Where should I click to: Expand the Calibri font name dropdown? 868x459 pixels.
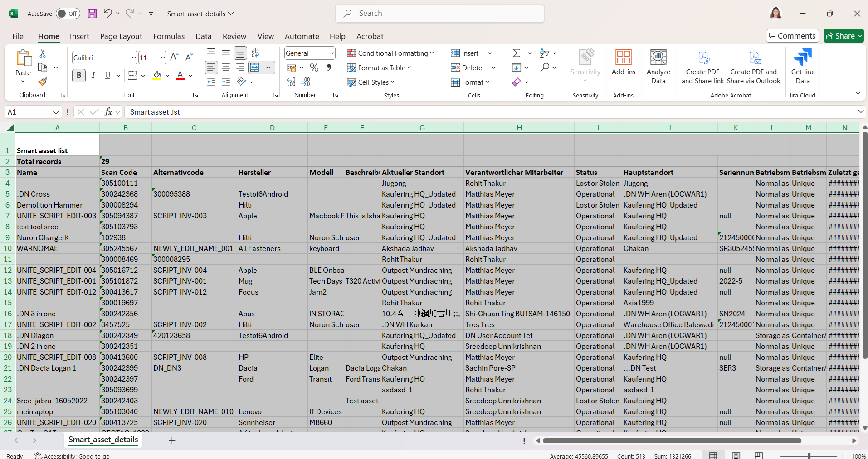[133, 58]
